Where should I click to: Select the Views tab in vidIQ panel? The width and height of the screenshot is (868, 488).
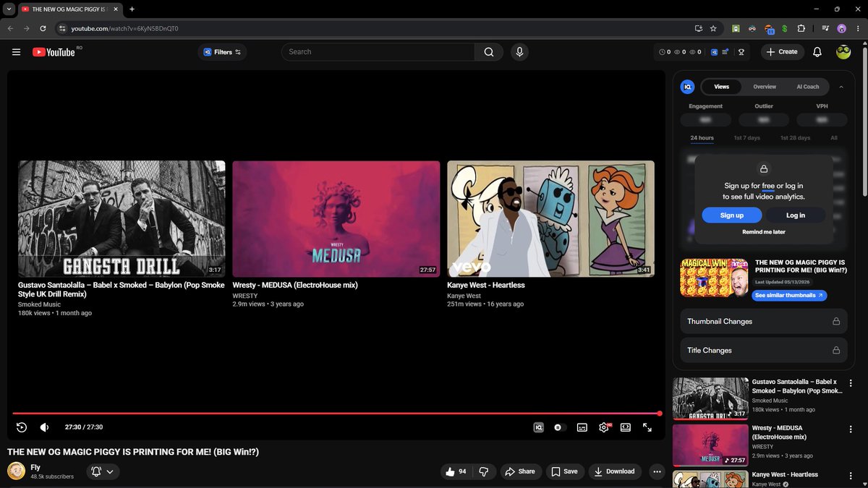(722, 87)
